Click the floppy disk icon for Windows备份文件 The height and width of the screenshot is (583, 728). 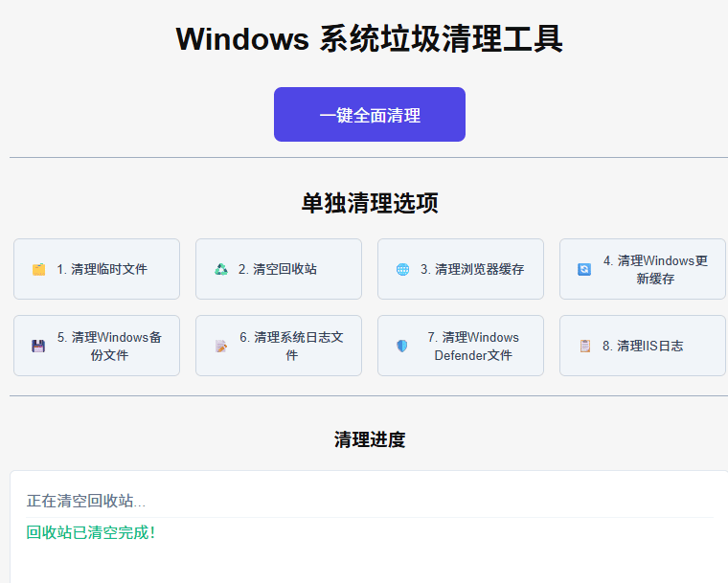pyautogui.click(x=38, y=346)
